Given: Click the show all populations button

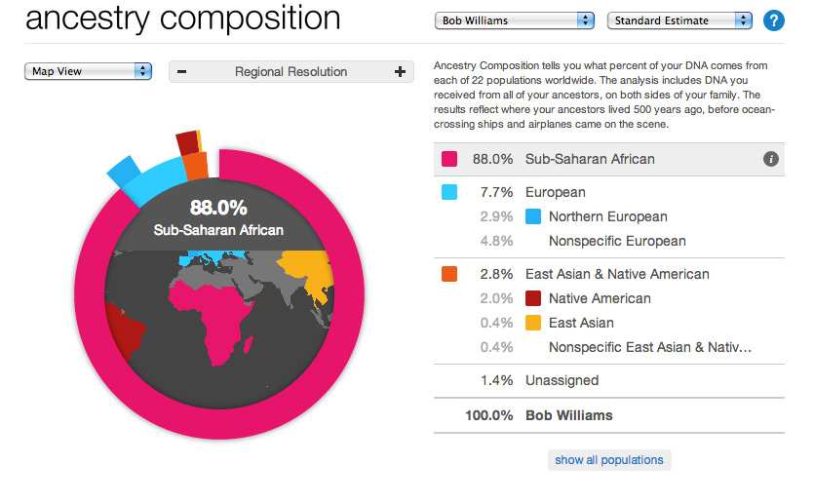Looking at the screenshot, I should coord(608,460).
